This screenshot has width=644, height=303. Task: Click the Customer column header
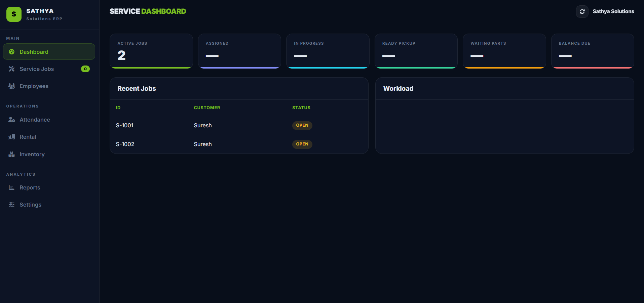(x=207, y=108)
